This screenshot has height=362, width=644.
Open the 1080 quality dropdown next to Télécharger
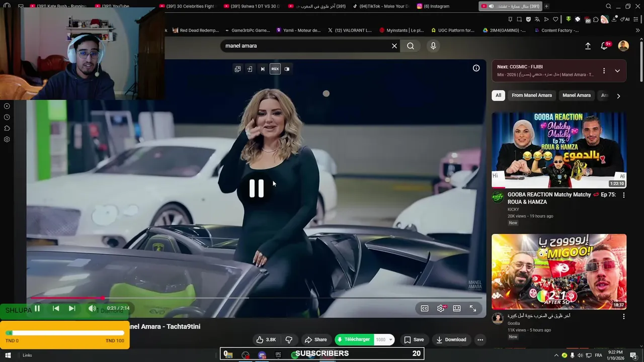click(x=384, y=339)
